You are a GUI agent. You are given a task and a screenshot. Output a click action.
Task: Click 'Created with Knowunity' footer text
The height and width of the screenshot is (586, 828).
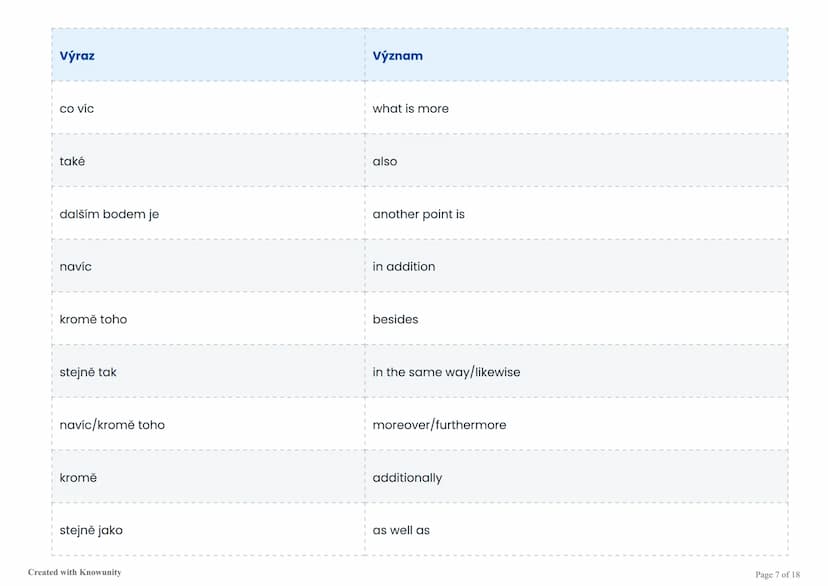(x=74, y=572)
